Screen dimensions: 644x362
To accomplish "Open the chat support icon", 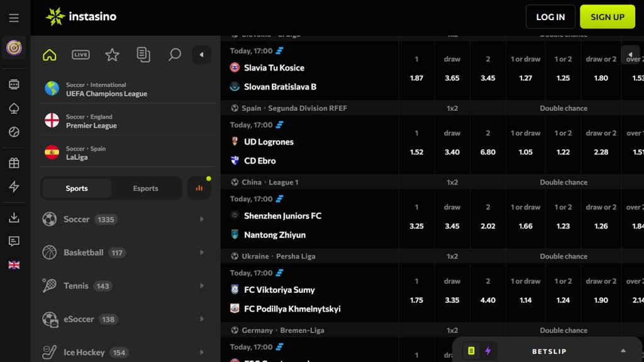I will (x=14, y=241).
